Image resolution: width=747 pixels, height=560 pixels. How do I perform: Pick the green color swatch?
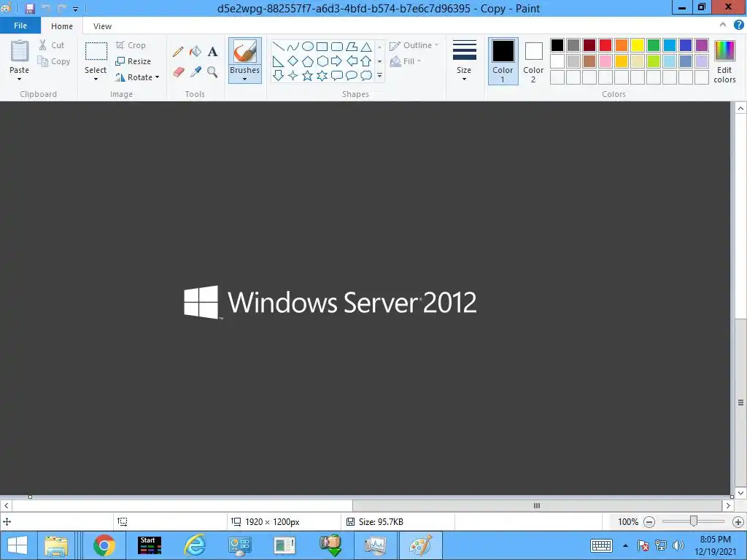[654, 45]
